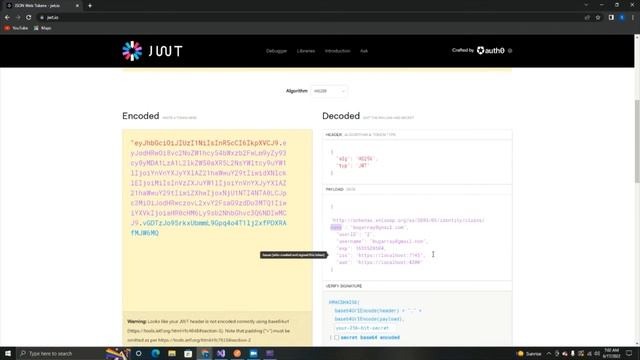640x360 pixels.
Task: Open the Sunrise weather widget on the taskbar
Action: [529, 353]
